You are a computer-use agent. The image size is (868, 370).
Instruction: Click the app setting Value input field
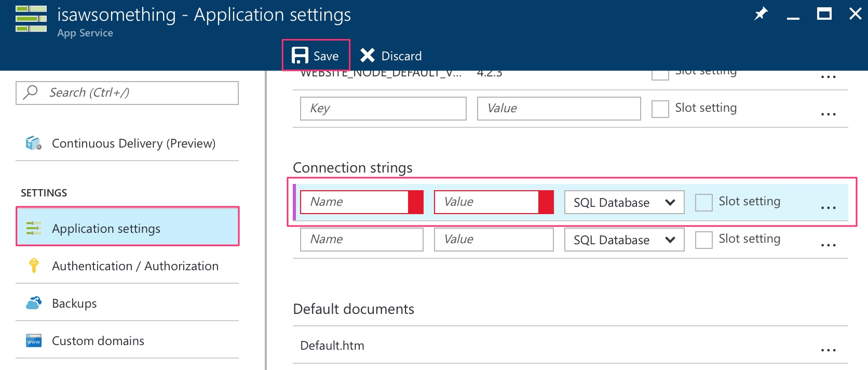click(559, 109)
